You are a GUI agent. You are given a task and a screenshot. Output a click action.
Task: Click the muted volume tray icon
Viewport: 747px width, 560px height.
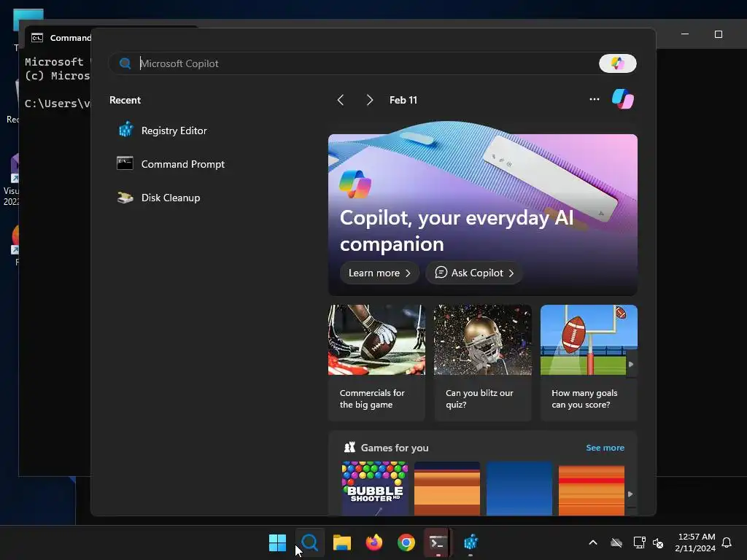(658, 542)
